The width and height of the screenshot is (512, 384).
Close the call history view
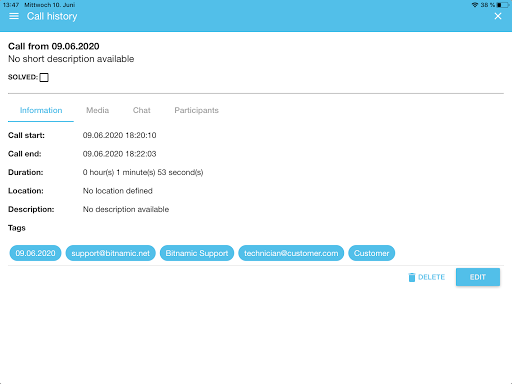(x=498, y=16)
